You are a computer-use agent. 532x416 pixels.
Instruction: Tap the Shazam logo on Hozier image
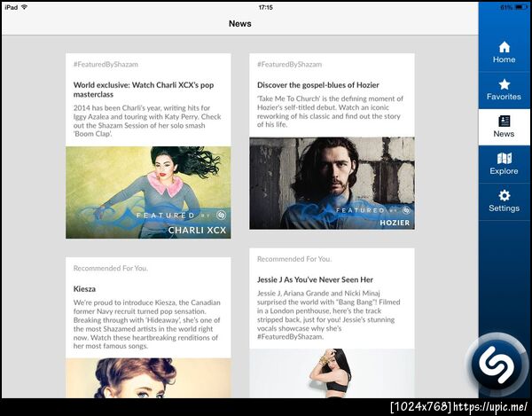point(406,210)
